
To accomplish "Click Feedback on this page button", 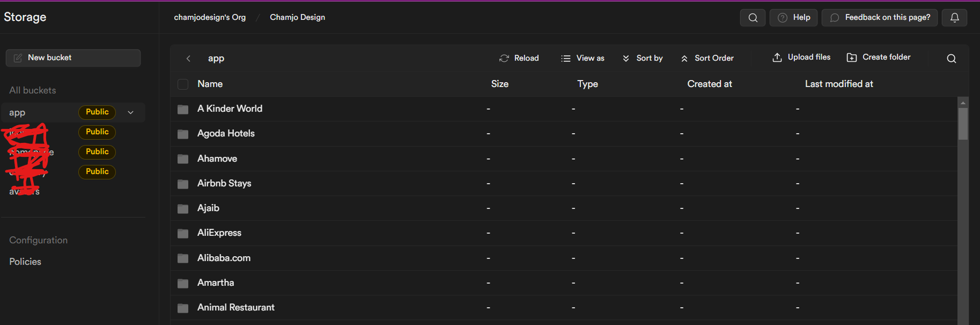I will pyautogui.click(x=880, y=18).
